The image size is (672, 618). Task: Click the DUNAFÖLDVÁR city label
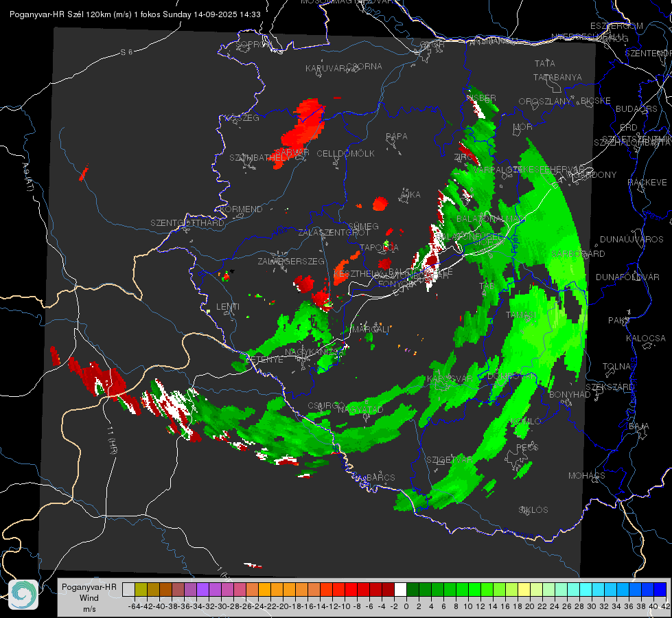click(627, 277)
